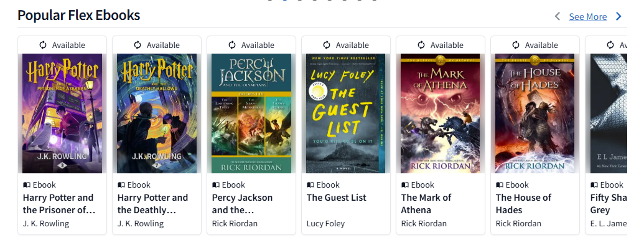The image size is (644, 250).
Task: Open The Guest List title link
Action: click(337, 198)
